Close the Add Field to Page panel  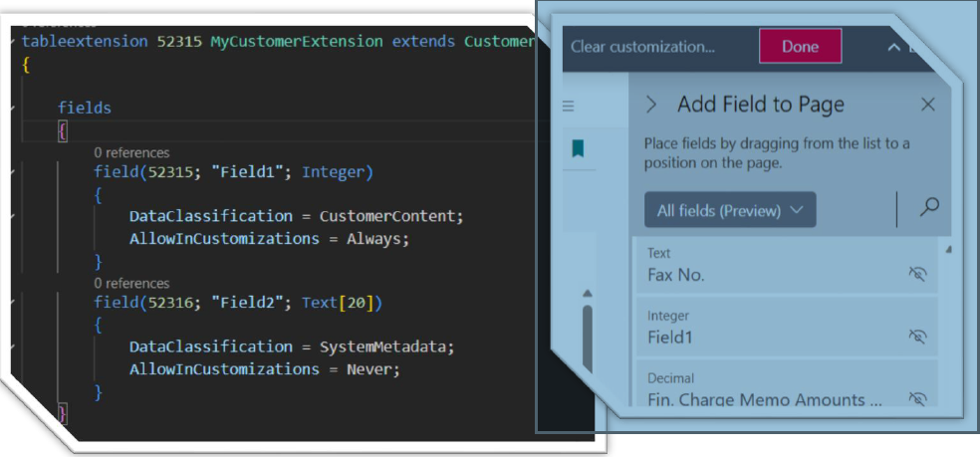tap(928, 105)
